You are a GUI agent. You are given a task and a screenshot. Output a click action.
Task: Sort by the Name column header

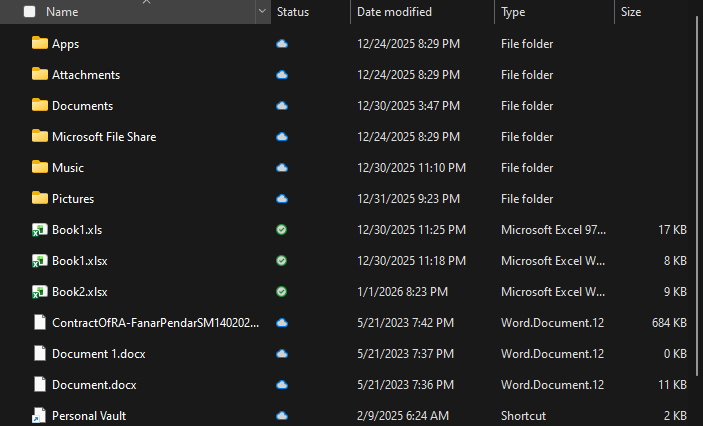(62, 12)
